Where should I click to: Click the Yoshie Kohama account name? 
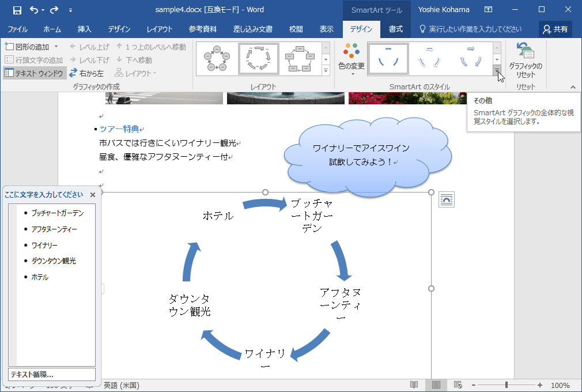tap(444, 10)
